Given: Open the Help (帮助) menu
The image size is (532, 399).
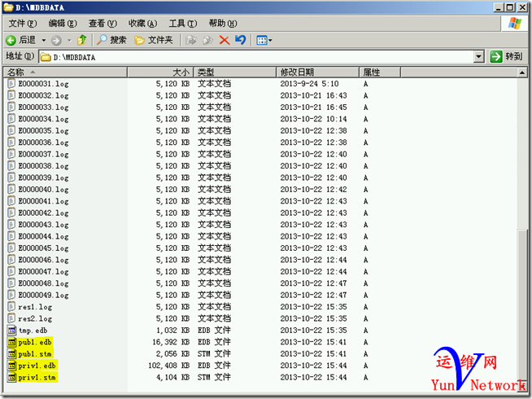Looking at the screenshot, I should tap(223, 24).
